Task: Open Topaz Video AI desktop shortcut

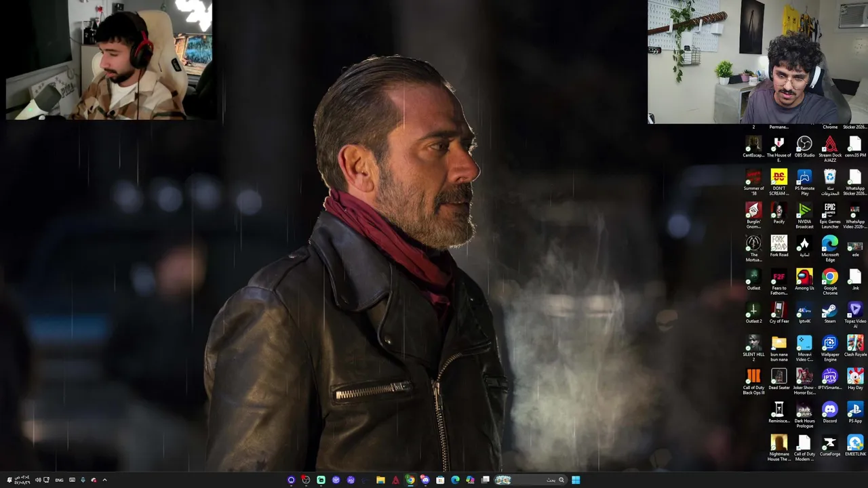Action: pos(855,315)
